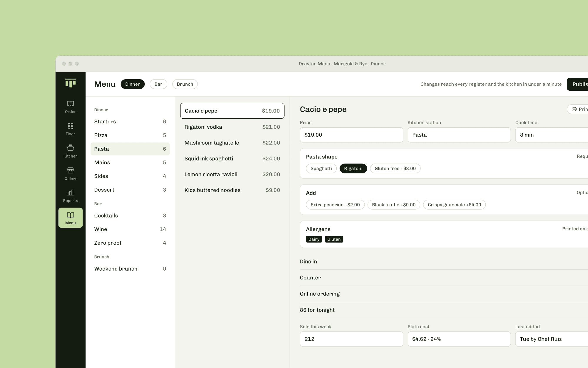
Task: Click the Gluten allergen tag
Action: coord(334,239)
